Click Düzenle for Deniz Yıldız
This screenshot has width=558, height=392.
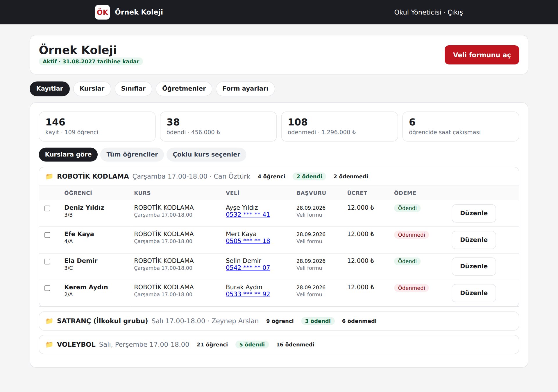pyautogui.click(x=474, y=213)
